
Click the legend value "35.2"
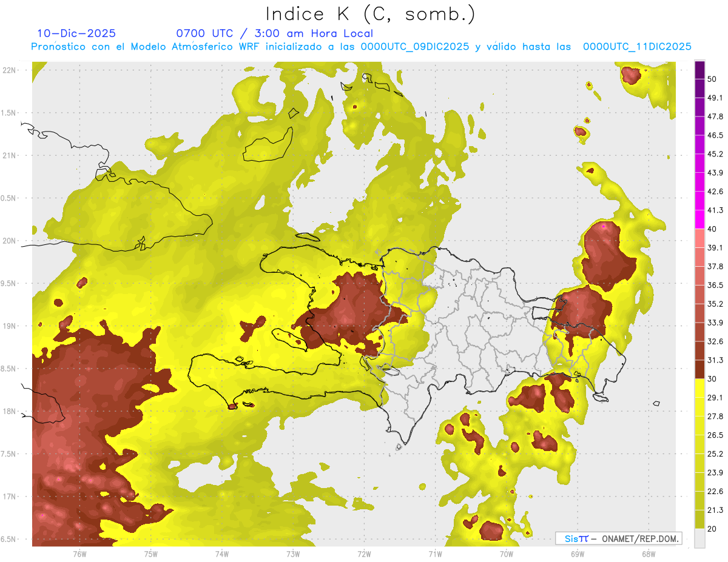715,304
